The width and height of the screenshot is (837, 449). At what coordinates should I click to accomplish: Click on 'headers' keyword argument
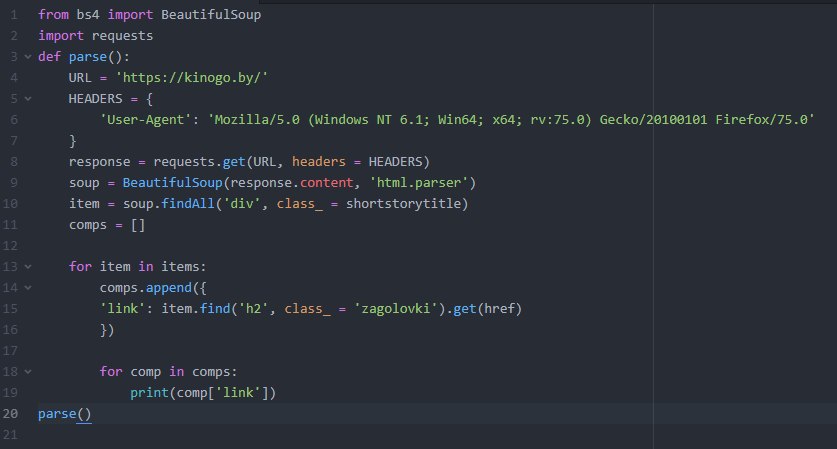tap(319, 162)
